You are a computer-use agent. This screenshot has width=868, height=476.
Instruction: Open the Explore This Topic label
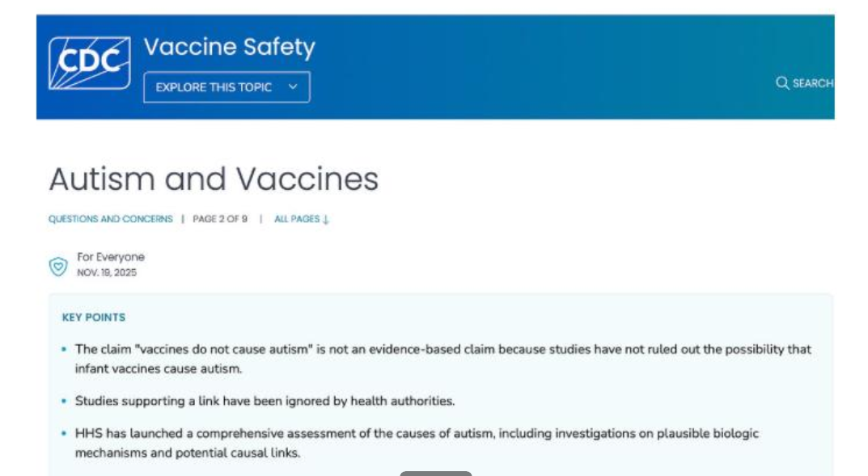pyautogui.click(x=214, y=87)
